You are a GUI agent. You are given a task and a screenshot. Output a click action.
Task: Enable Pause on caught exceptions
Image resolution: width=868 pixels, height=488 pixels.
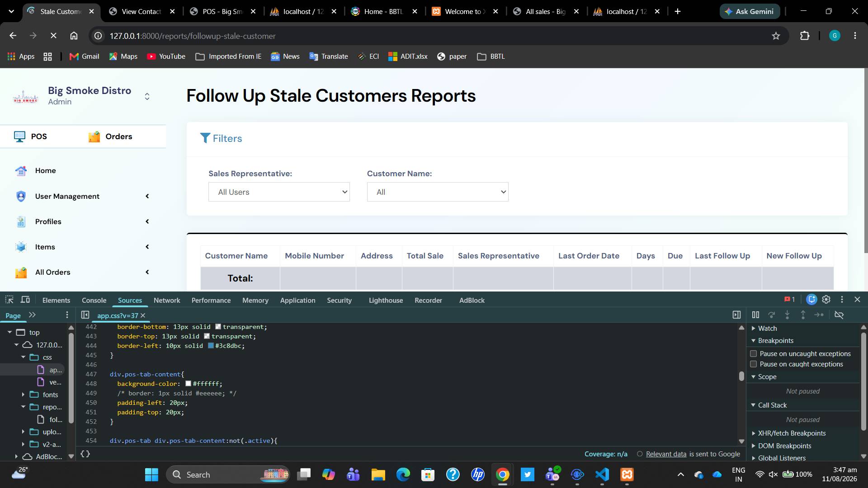[x=753, y=364]
